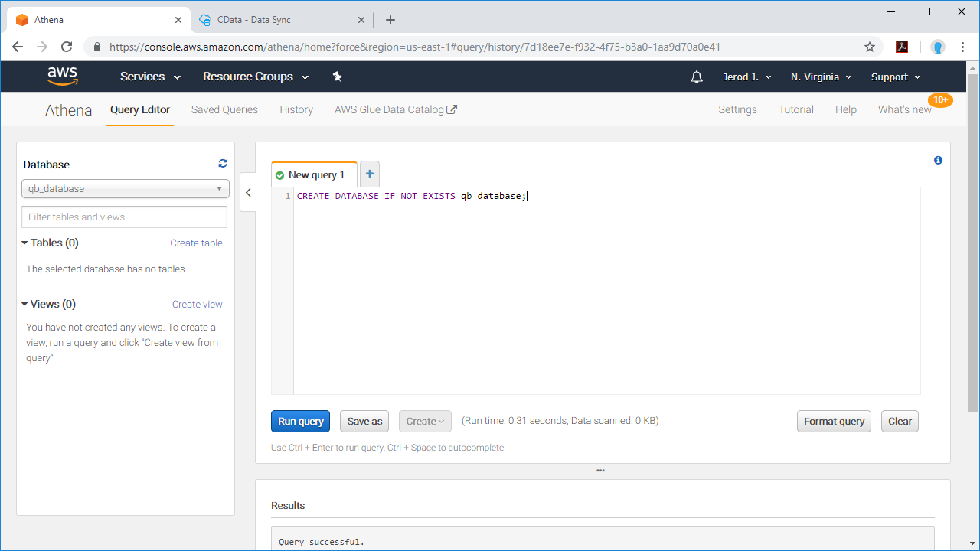Click the AWS logo home icon
The image size is (980, 551).
click(x=62, y=76)
